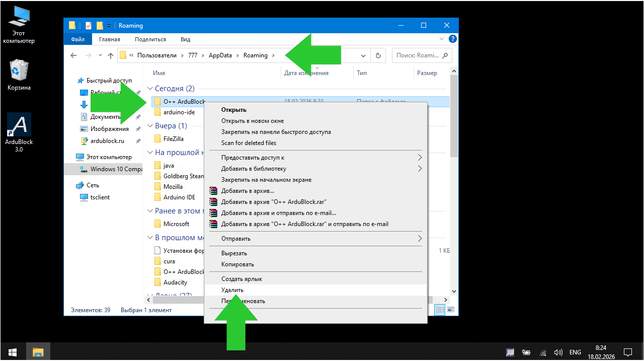The width and height of the screenshot is (644, 361).
Task: Switch to details view mode
Action: (440, 310)
